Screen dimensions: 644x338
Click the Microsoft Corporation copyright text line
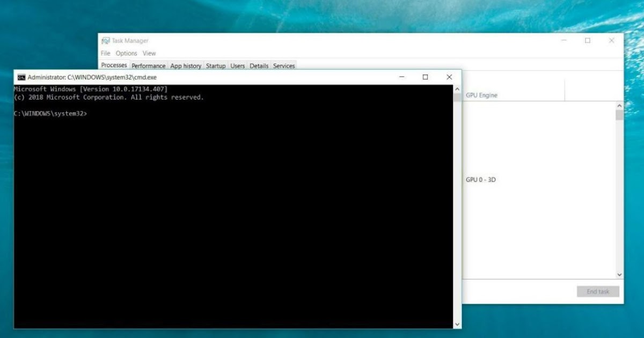point(109,97)
